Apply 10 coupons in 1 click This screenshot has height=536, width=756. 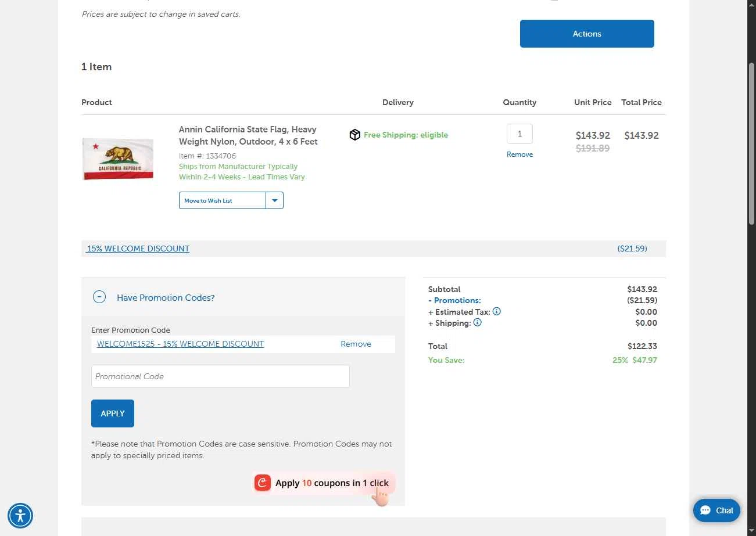click(324, 483)
